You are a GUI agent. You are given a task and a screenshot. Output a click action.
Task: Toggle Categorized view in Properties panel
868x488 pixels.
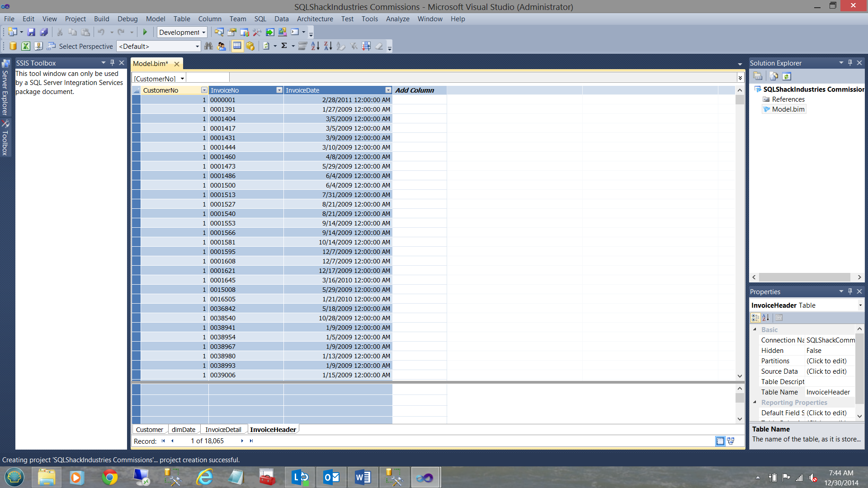pyautogui.click(x=755, y=318)
